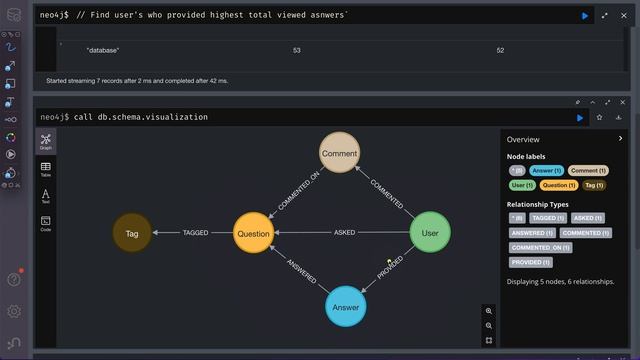Click the "database" table cell
Image resolution: width=640 pixels, height=360 pixels.
(102, 50)
